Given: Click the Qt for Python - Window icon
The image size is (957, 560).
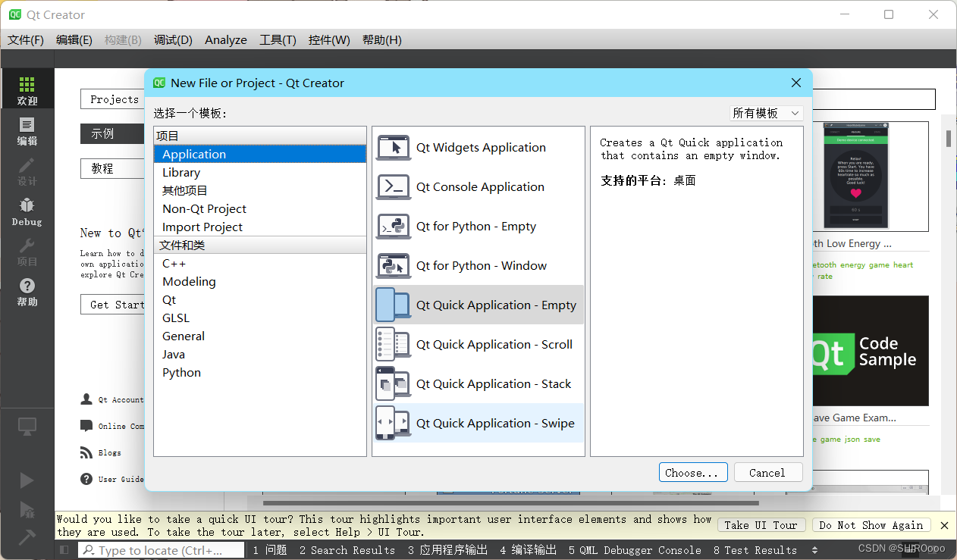Looking at the screenshot, I should coord(394,266).
